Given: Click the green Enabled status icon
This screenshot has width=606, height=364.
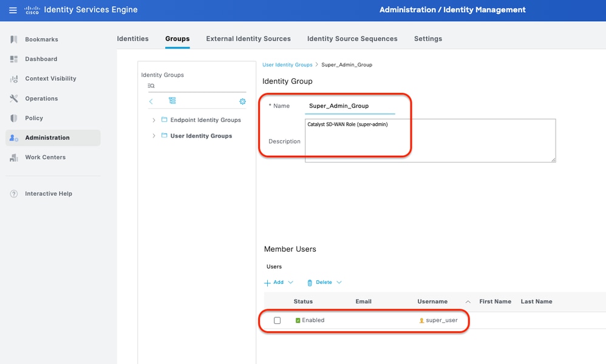Looking at the screenshot, I should 298,320.
